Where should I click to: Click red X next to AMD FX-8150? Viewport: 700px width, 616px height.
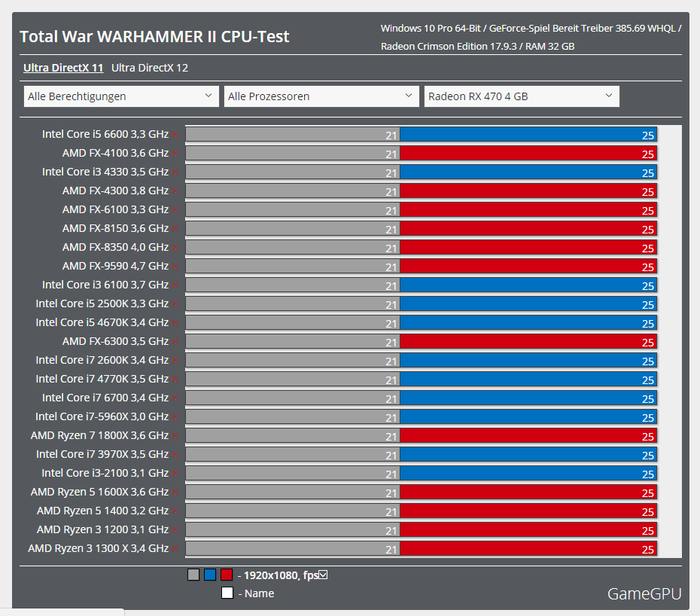point(175,229)
